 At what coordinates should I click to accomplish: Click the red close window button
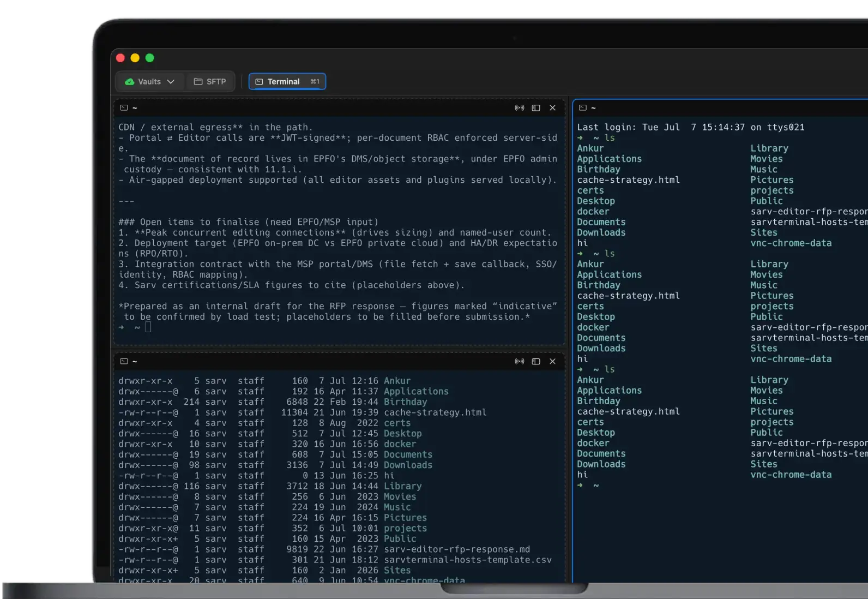pos(120,58)
